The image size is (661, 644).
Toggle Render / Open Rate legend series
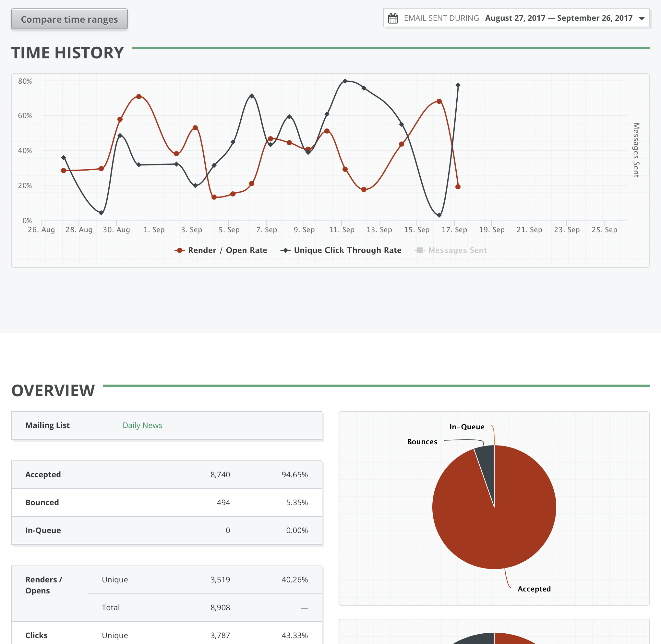coord(227,250)
